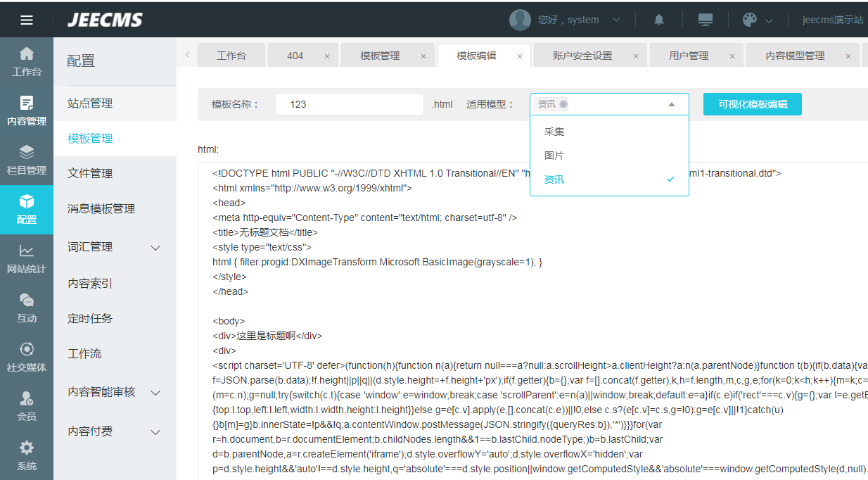Open 会员 in left sidebar
Image resolution: width=868 pixels, height=480 pixels.
coord(27,407)
